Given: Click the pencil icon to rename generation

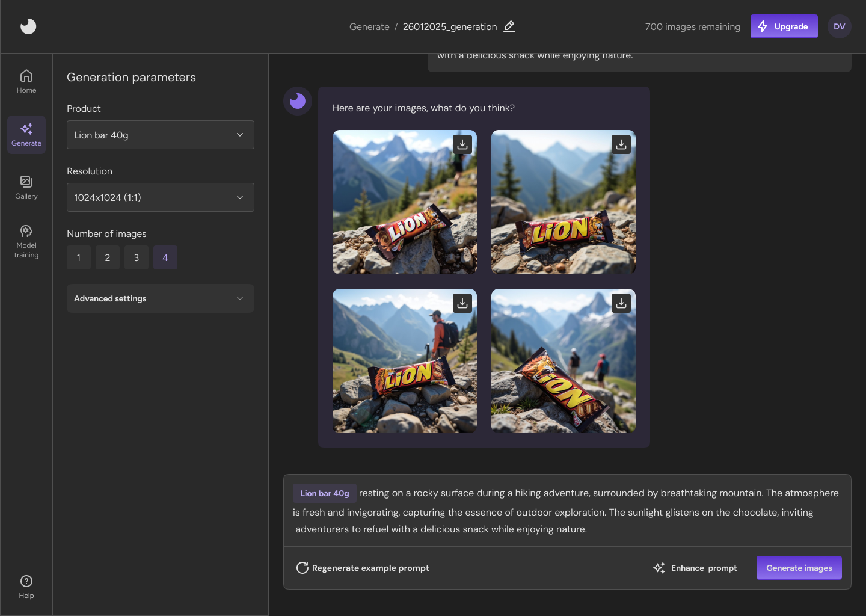Looking at the screenshot, I should point(509,26).
